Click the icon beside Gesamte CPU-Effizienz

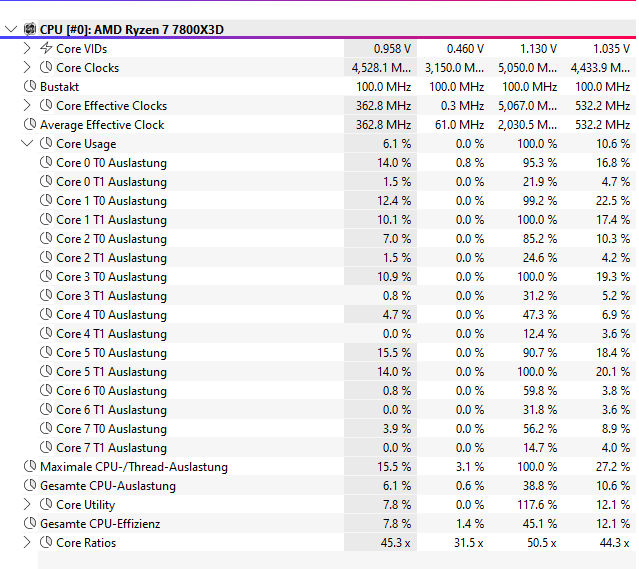point(30,523)
